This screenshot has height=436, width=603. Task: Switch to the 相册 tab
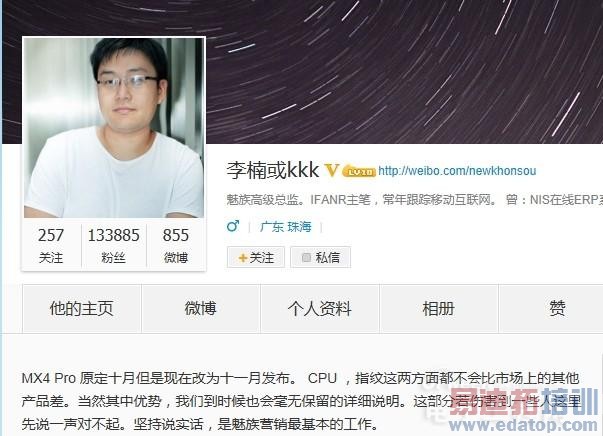coord(439,308)
